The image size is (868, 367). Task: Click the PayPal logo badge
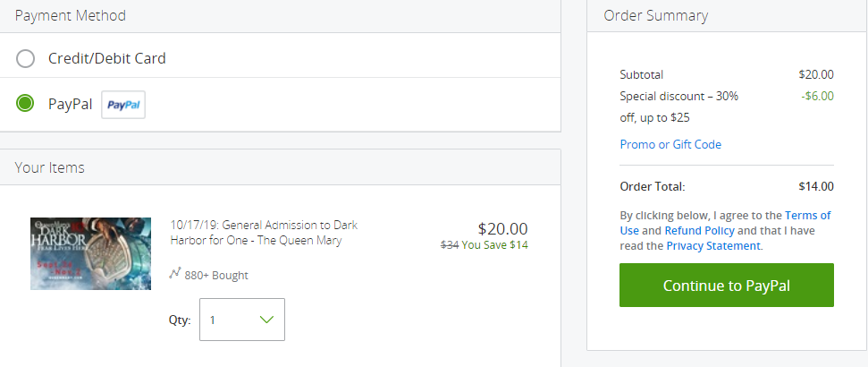coord(122,105)
